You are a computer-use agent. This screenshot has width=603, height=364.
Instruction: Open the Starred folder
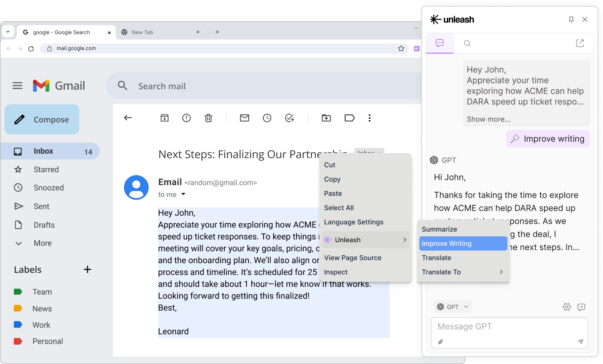coord(46,170)
